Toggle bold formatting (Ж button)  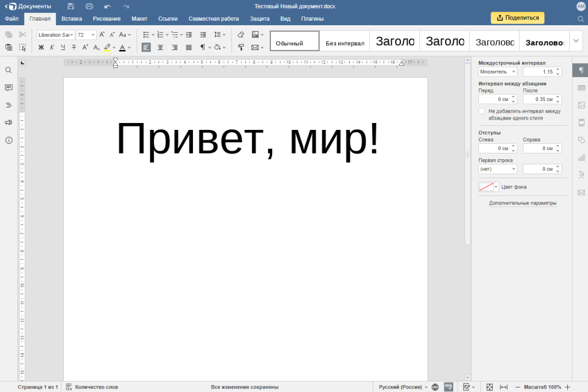point(41,47)
